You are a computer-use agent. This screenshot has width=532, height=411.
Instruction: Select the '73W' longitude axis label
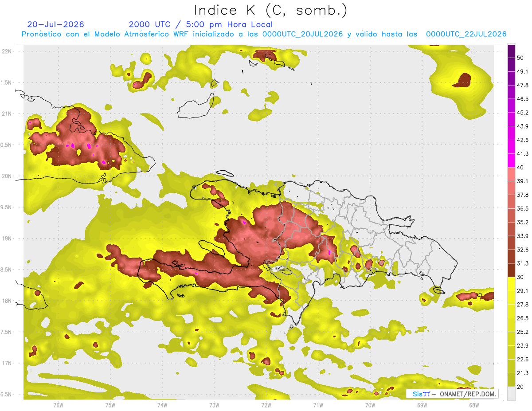pos(214,405)
